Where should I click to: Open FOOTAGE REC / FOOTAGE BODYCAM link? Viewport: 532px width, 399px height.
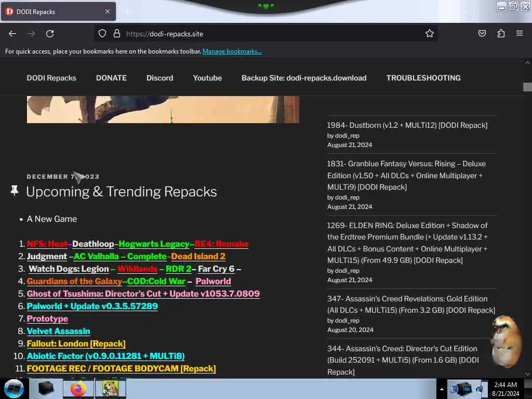point(122,369)
